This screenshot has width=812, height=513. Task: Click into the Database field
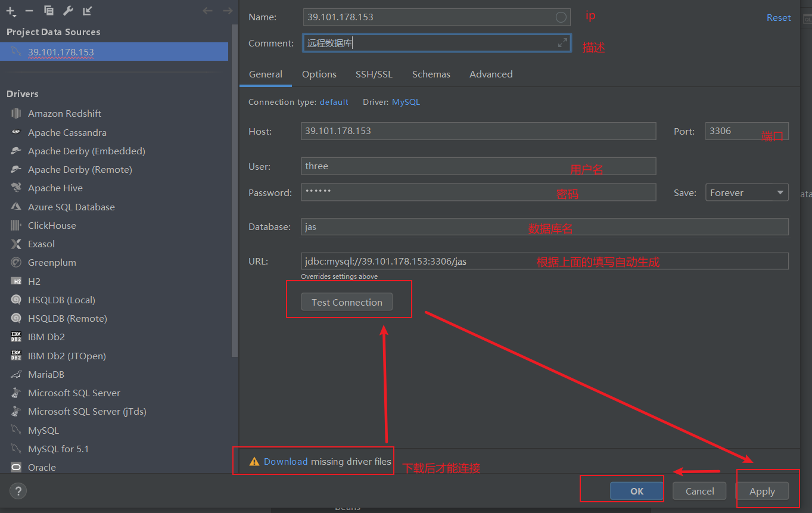(545, 226)
